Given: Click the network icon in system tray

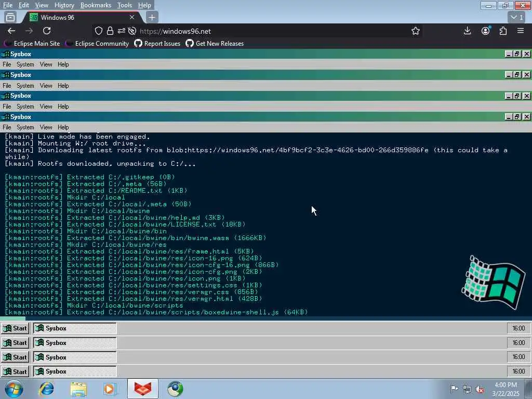Looking at the screenshot, I should click(467, 389).
